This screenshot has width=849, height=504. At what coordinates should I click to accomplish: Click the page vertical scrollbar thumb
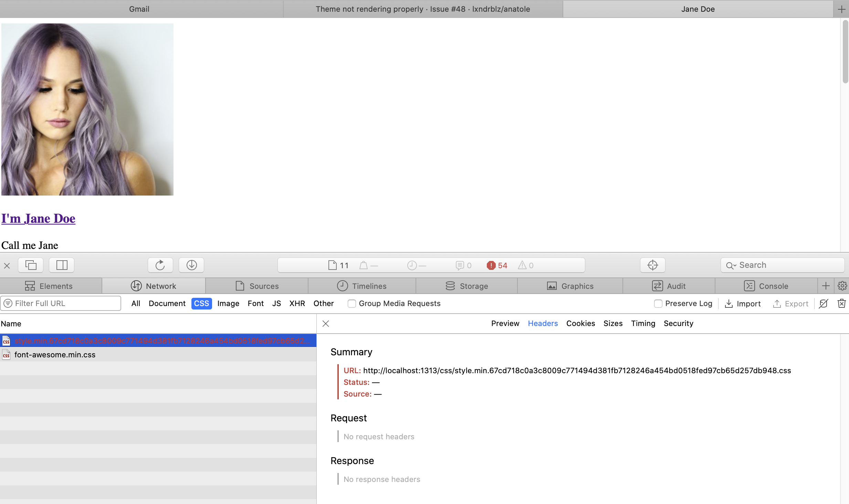pos(845,52)
